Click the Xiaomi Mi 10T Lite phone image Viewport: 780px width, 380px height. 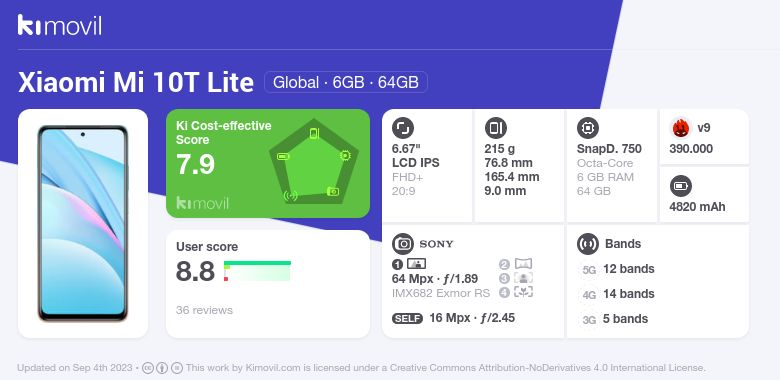[83, 223]
